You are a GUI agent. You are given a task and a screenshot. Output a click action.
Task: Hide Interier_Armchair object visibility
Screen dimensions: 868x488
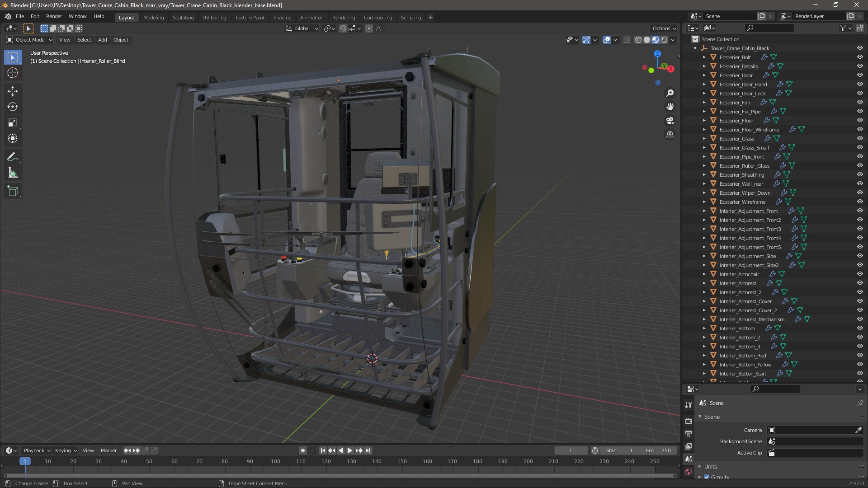click(x=860, y=274)
